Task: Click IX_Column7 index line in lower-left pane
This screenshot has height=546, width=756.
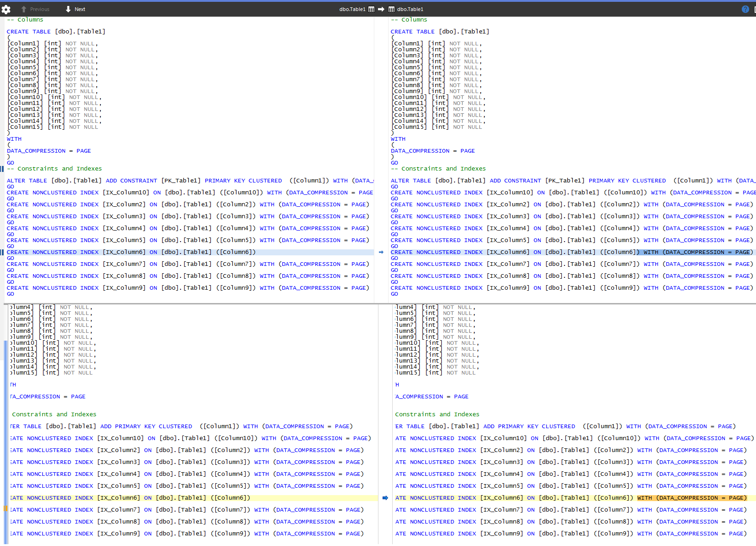Action: (187, 510)
